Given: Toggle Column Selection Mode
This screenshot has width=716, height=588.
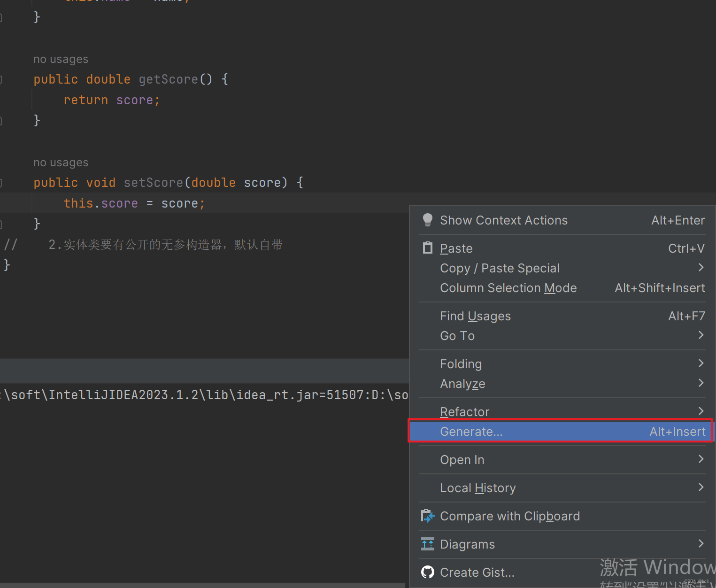Looking at the screenshot, I should (x=562, y=288).
